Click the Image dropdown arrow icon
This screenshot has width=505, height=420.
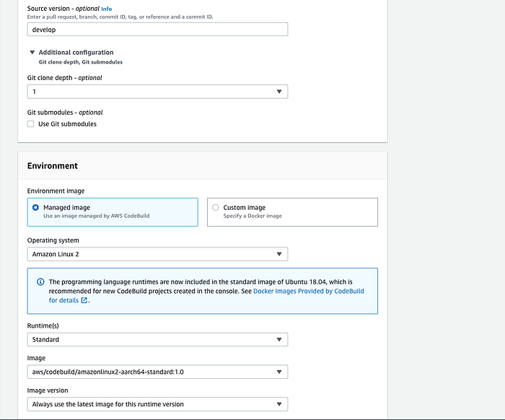(279, 372)
